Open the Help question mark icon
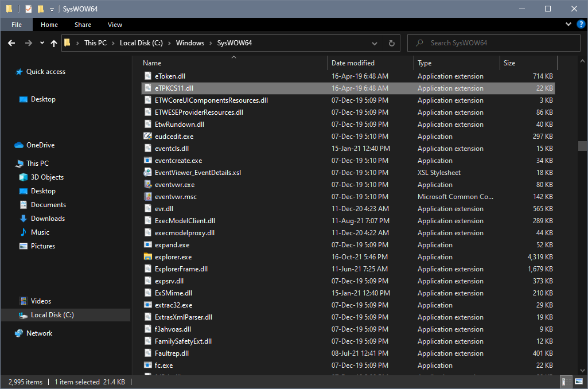 (581, 24)
